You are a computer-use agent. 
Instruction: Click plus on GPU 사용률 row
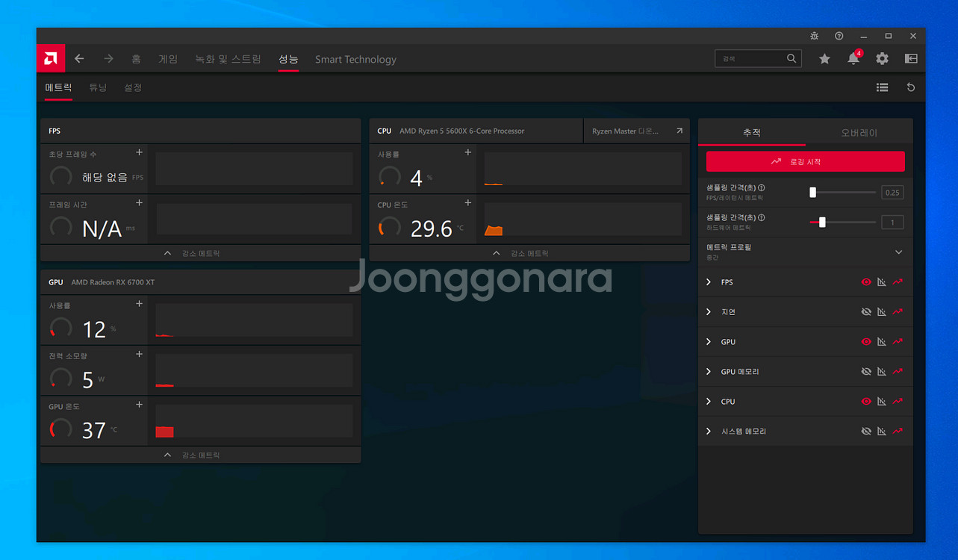139,304
